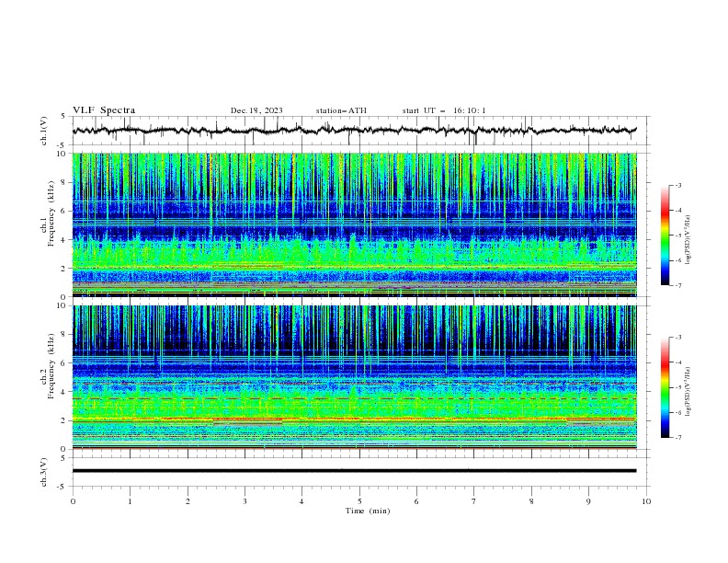Click the ch.1 spectrogram color scale bar
The height and width of the screenshot is (563, 728).
pos(665,236)
